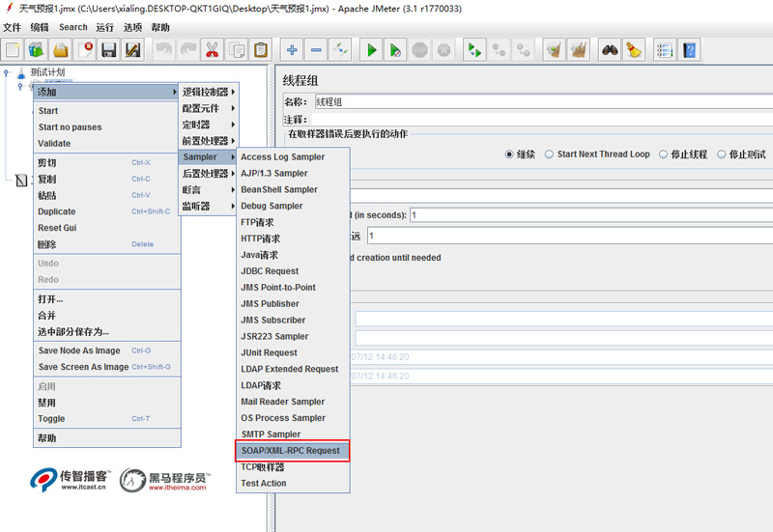Screen dimensions: 773x532
Task: Expand the 断言 submenu
Action: (x=209, y=189)
